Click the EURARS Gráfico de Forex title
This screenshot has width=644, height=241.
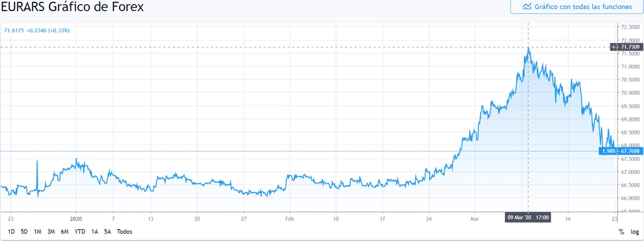click(x=72, y=8)
